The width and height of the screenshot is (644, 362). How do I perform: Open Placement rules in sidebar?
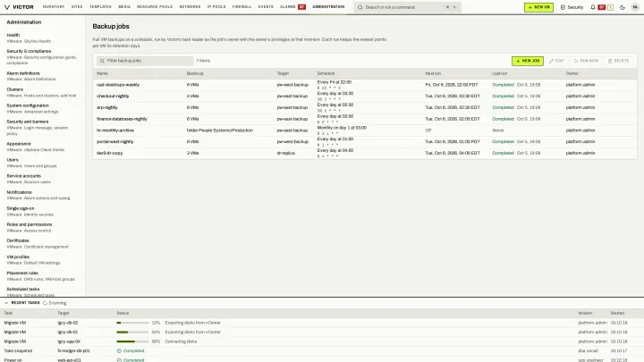(x=42, y=276)
